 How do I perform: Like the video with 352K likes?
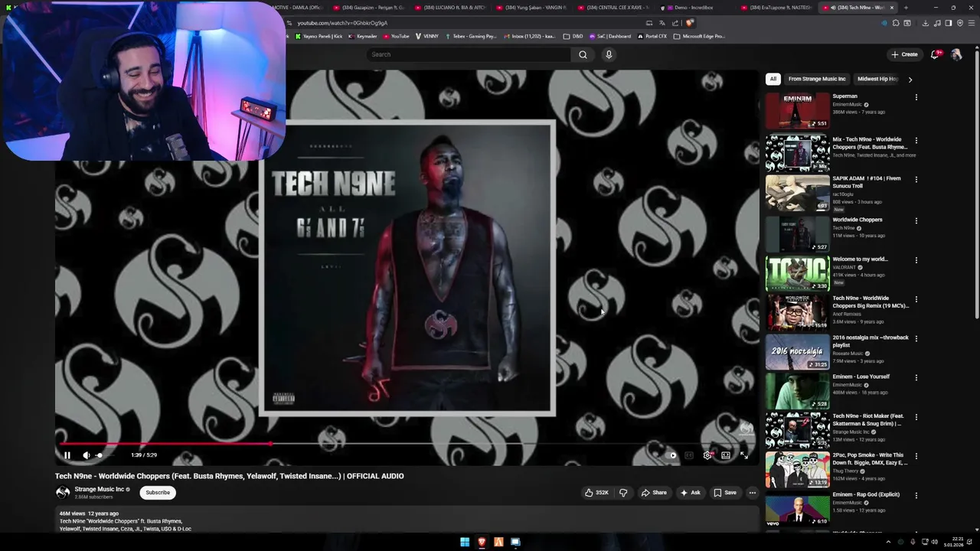(x=596, y=493)
